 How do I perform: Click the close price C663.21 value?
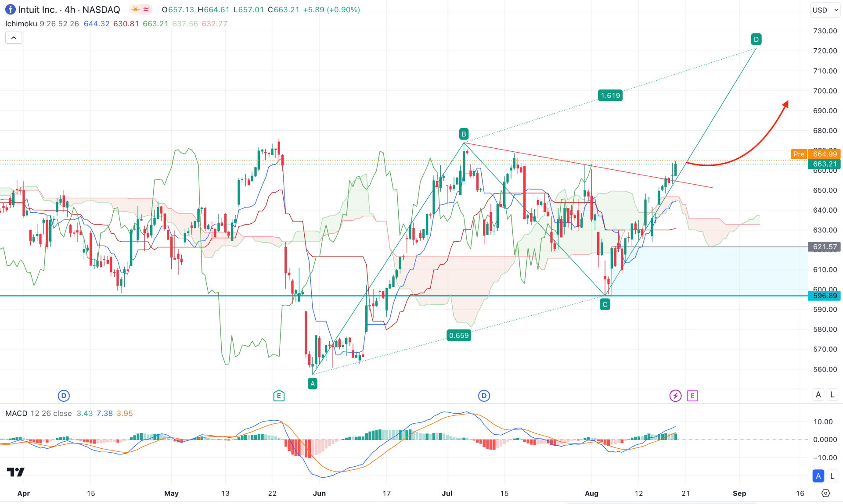tap(283, 10)
